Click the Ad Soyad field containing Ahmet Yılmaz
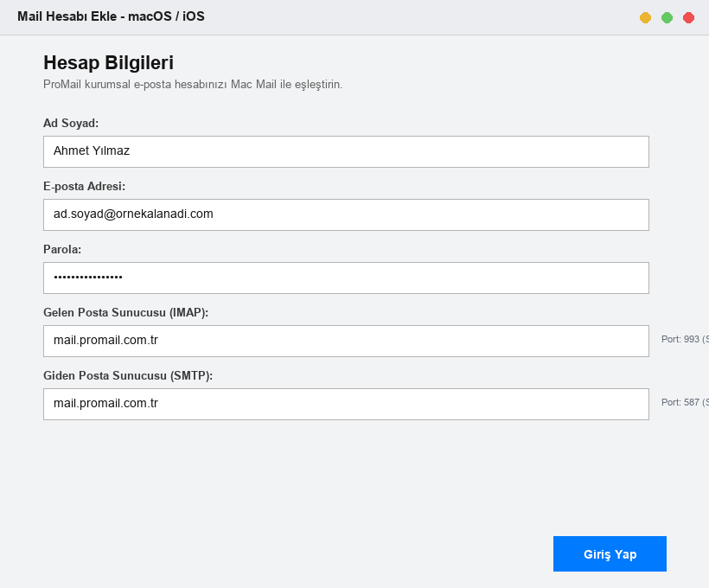Screen dimensions: 709x588 click(x=346, y=151)
